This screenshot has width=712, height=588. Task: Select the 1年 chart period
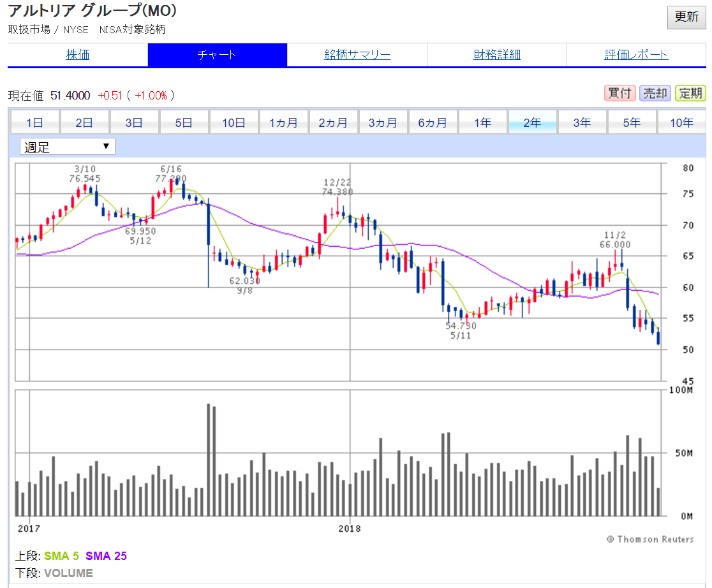(x=483, y=122)
